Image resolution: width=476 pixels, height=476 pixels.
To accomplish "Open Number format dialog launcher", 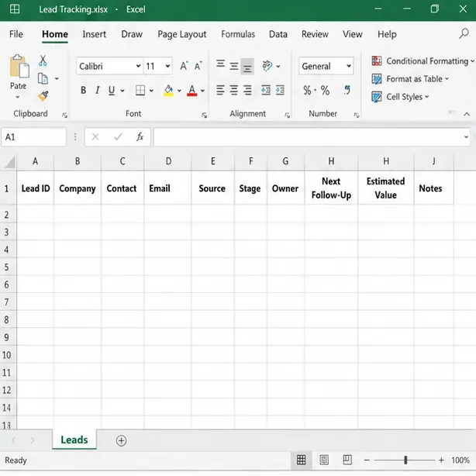I will [x=357, y=115].
